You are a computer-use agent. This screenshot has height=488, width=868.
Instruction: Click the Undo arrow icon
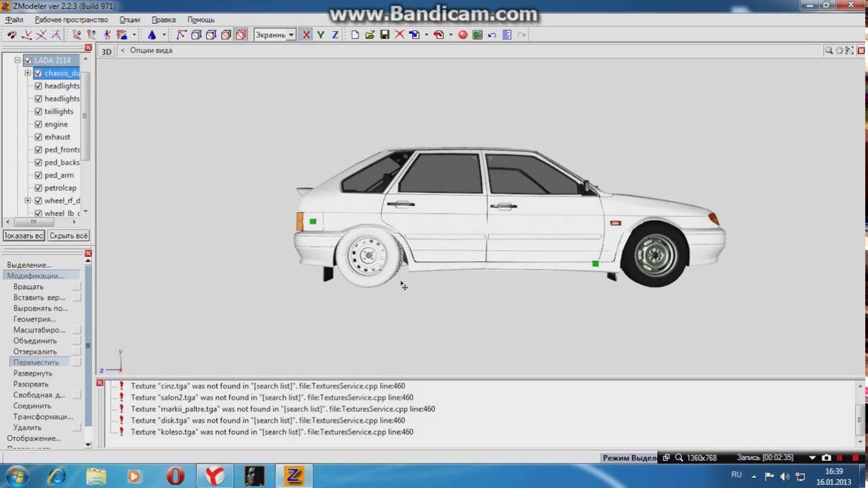[492, 35]
